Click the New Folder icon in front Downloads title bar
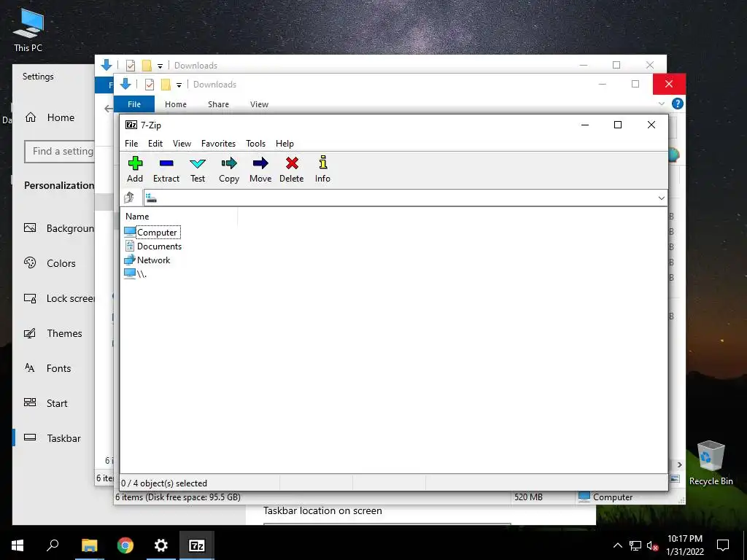The image size is (747, 560). (166, 85)
